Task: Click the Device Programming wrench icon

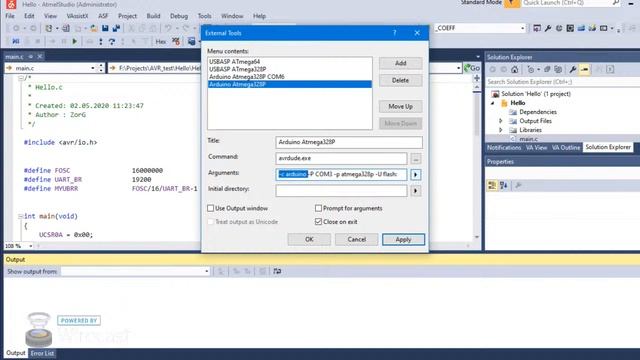Action: click(548, 28)
